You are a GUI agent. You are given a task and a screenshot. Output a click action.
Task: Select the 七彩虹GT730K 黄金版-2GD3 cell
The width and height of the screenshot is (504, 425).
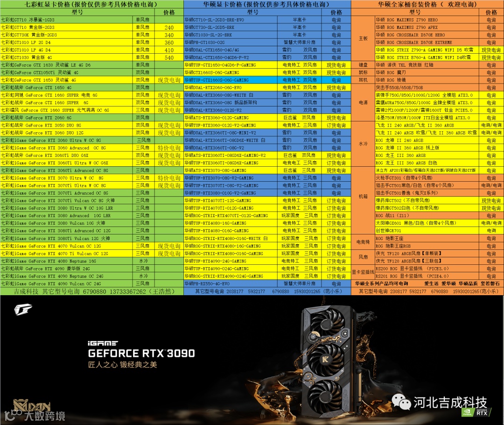tap(67, 35)
